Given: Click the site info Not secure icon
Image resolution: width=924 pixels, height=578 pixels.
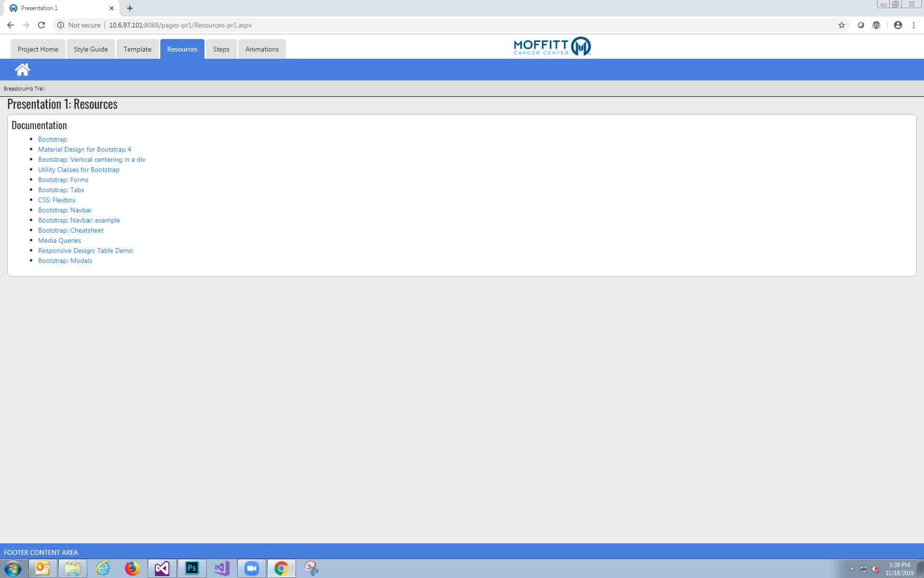Looking at the screenshot, I should [61, 25].
